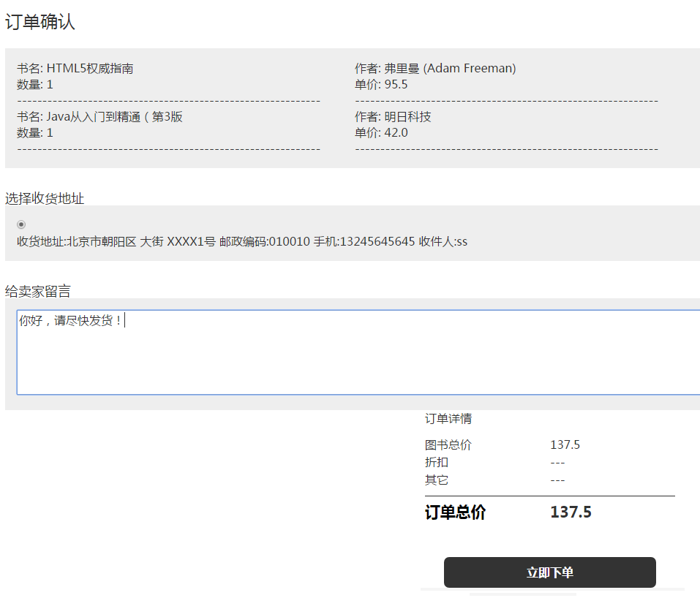Image resolution: width=700 pixels, height=598 pixels.
Task: Click the 订单详情 heading
Action: (448, 419)
